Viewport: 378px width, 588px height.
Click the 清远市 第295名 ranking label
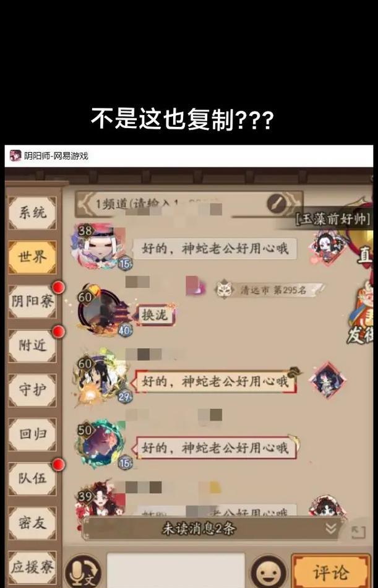pyautogui.click(x=273, y=290)
